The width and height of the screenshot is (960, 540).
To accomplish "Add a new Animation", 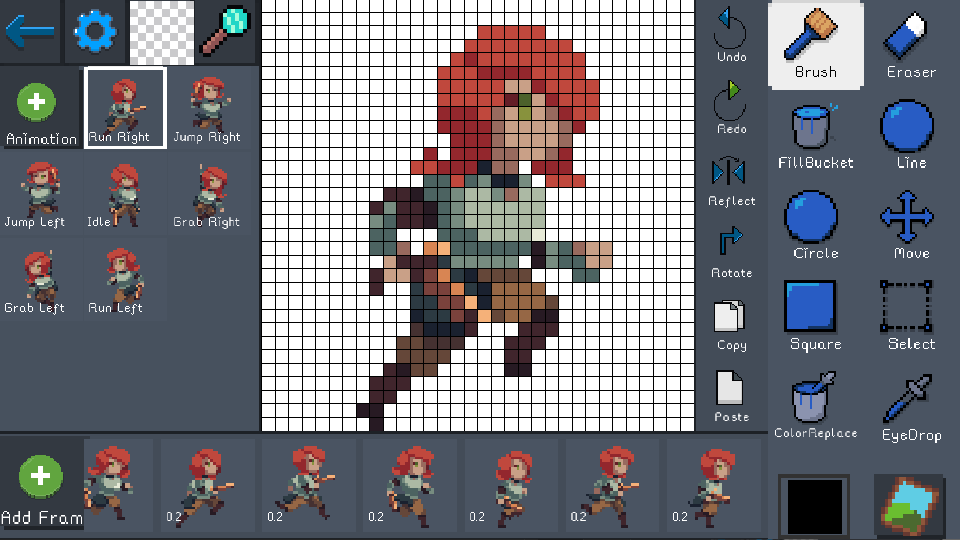I will [x=40, y=110].
